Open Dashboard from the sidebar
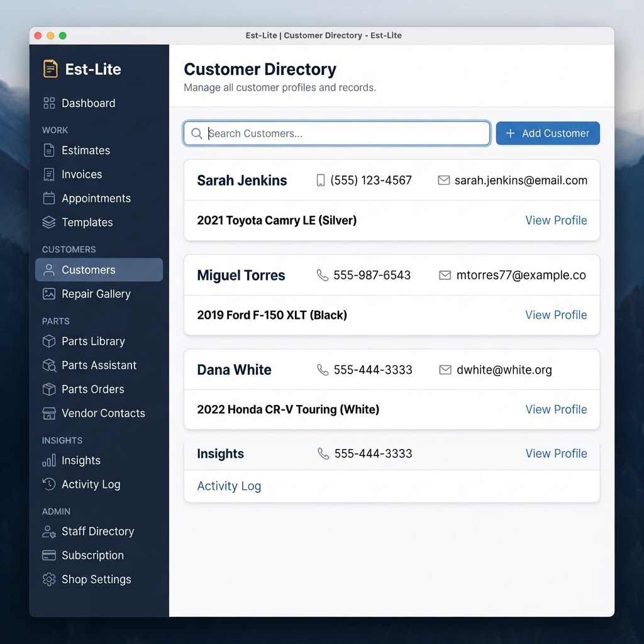The image size is (644, 644). (x=99, y=103)
